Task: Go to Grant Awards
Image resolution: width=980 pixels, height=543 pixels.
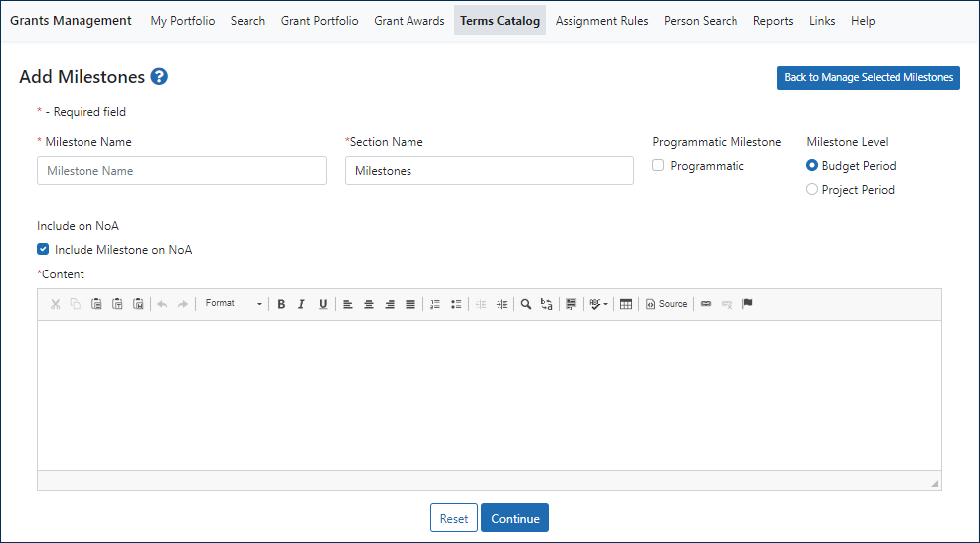Action: (409, 21)
